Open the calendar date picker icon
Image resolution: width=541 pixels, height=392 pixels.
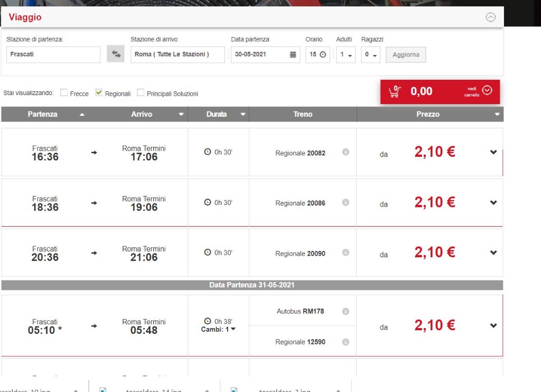[293, 54]
